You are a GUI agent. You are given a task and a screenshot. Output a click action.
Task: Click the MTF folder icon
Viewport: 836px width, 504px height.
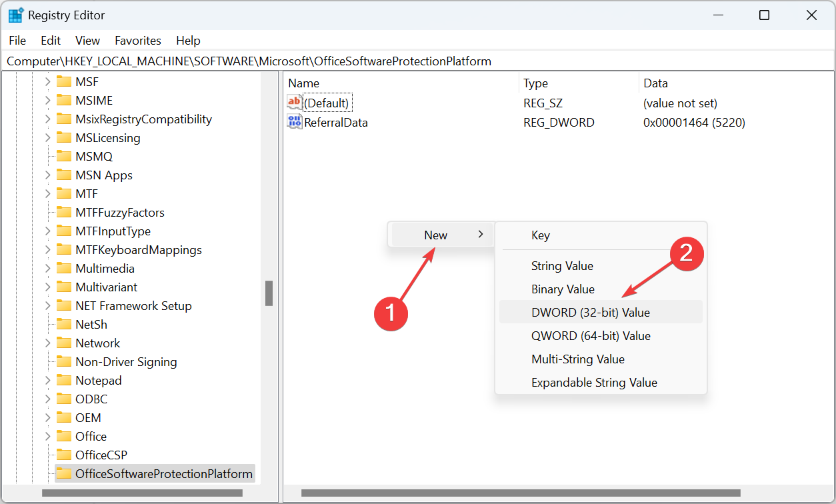pyautogui.click(x=64, y=194)
